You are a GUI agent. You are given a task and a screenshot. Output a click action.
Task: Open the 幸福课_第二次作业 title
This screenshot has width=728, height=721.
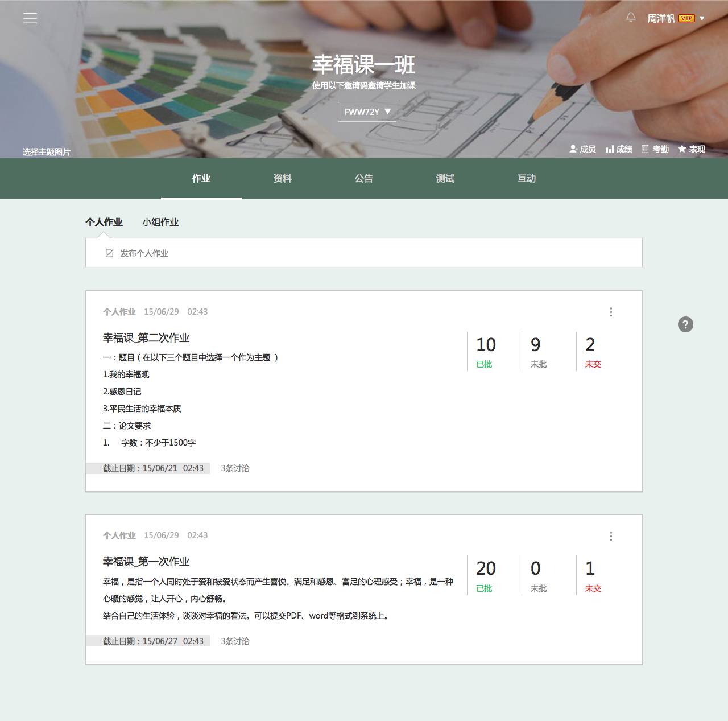(146, 338)
